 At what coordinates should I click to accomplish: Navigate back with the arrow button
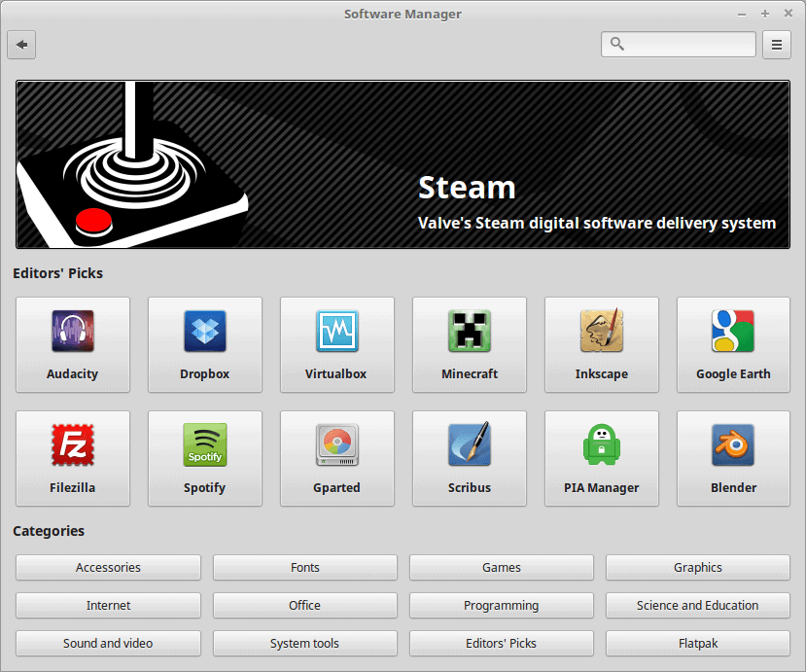tap(21, 44)
